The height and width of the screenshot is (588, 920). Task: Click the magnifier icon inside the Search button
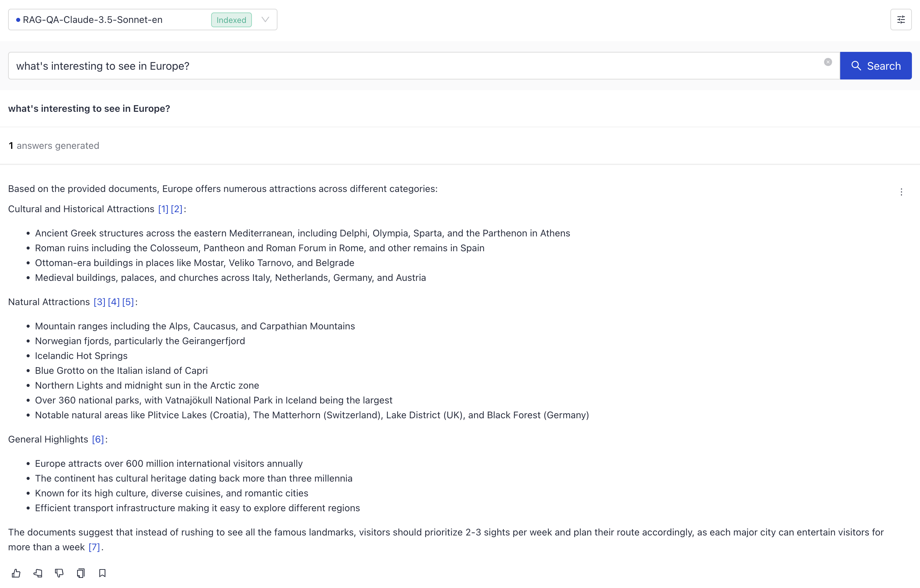click(x=856, y=65)
